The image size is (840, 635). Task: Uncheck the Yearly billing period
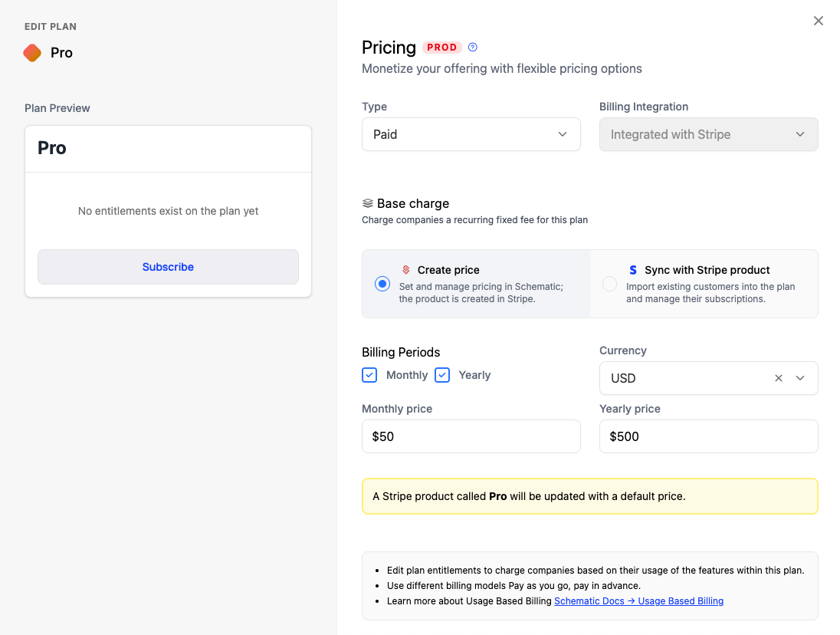[x=442, y=375]
